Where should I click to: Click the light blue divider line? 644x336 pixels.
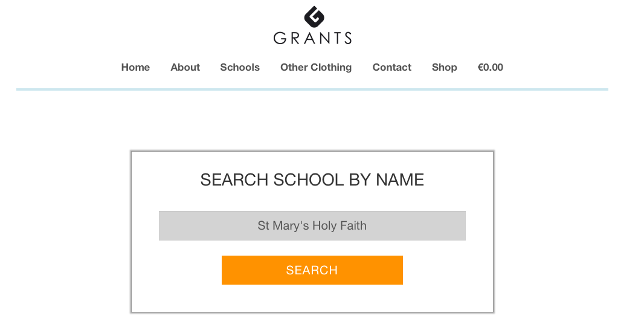pyautogui.click(x=312, y=89)
